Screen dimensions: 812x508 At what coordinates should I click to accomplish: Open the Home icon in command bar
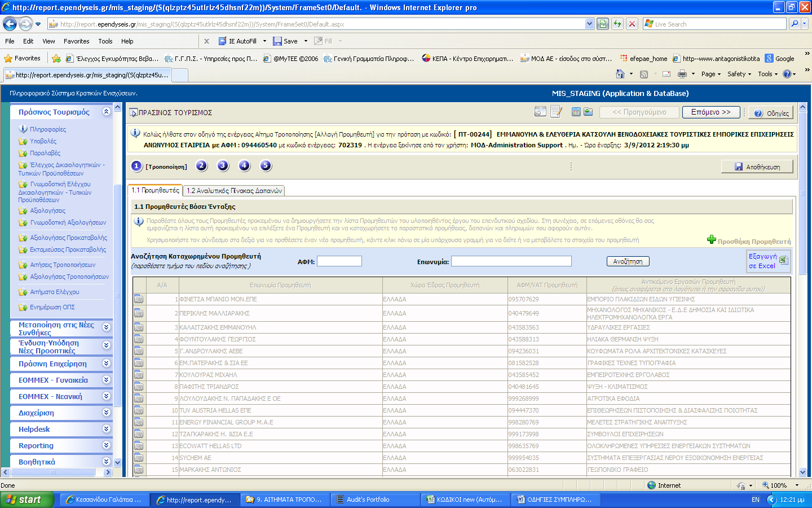(x=620, y=74)
